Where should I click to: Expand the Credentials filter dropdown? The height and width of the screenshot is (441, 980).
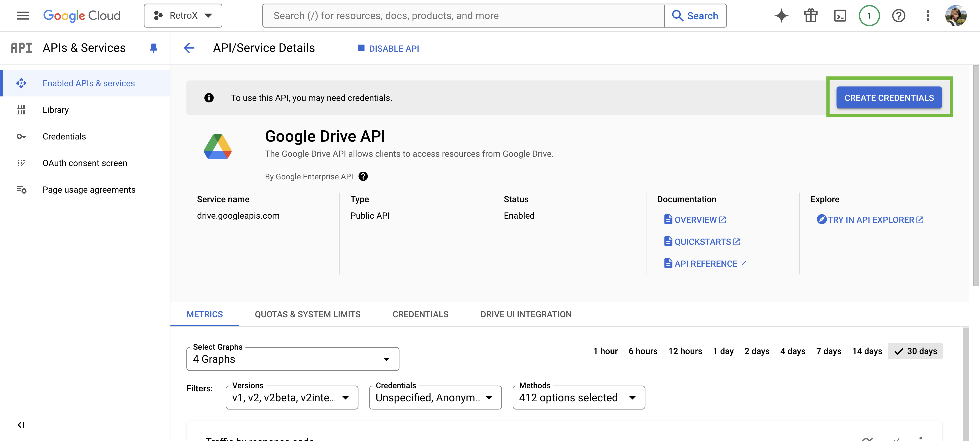(x=435, y=398)
